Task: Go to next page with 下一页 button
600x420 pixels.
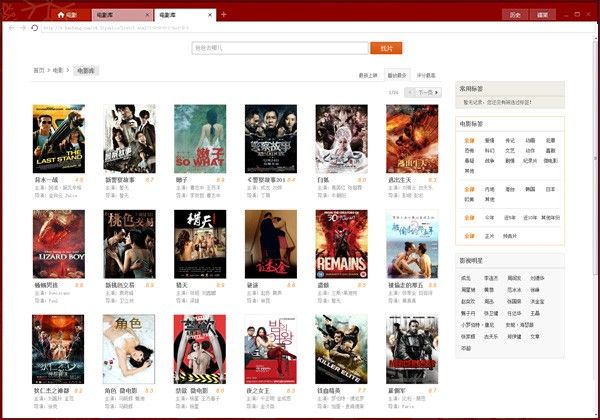Action: 428,92
